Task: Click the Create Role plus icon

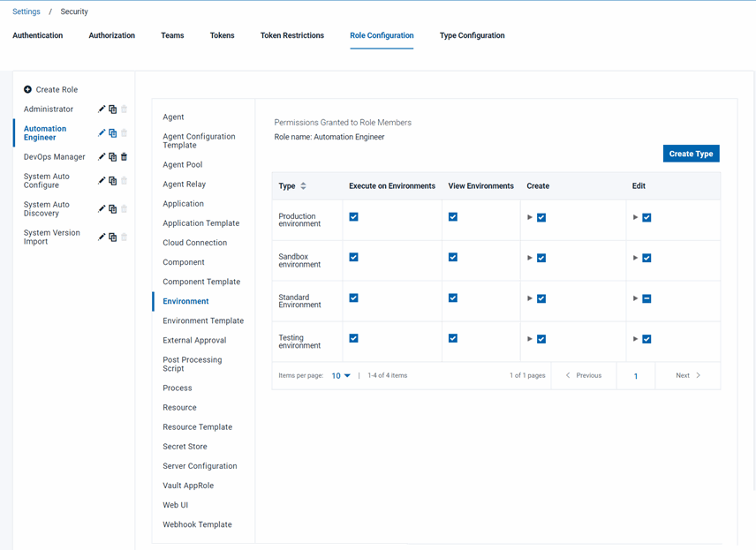Action: point(28,89)
